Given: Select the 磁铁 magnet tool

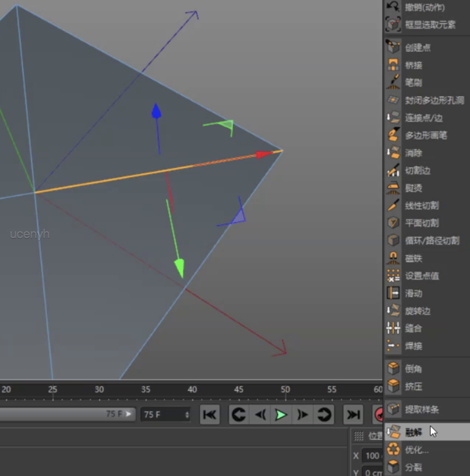Looking at the screenshot, I should coord(427,258).
